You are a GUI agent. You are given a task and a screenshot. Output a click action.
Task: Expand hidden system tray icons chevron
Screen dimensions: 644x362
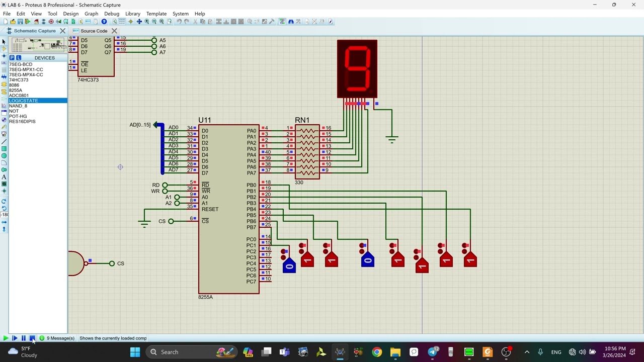pos(527,352)
